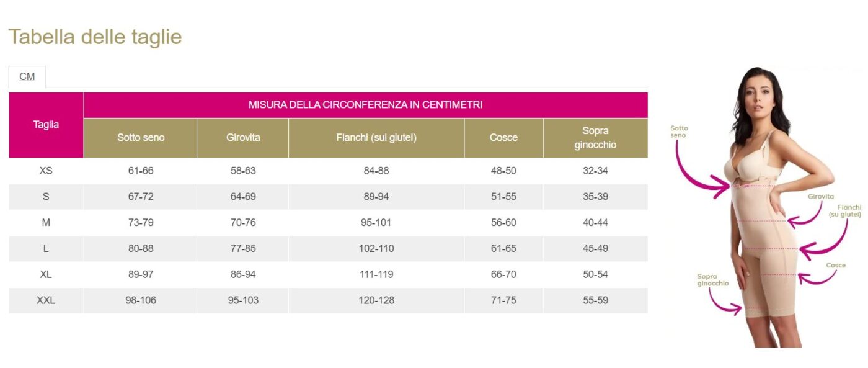The image size is (868, 368).
Task: Click the Fianchi (sui glutei) header
Action: point(376,138)
